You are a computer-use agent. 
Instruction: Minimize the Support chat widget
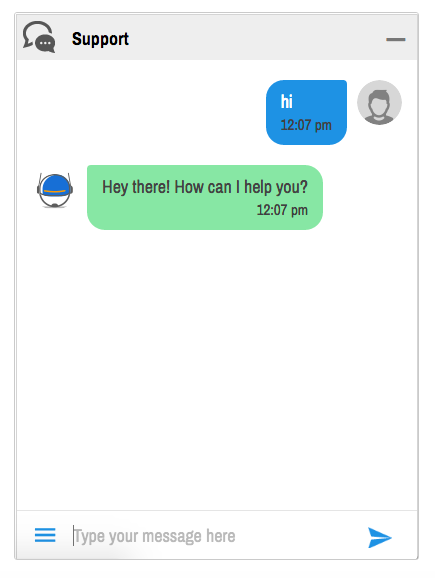click(396, 39)
